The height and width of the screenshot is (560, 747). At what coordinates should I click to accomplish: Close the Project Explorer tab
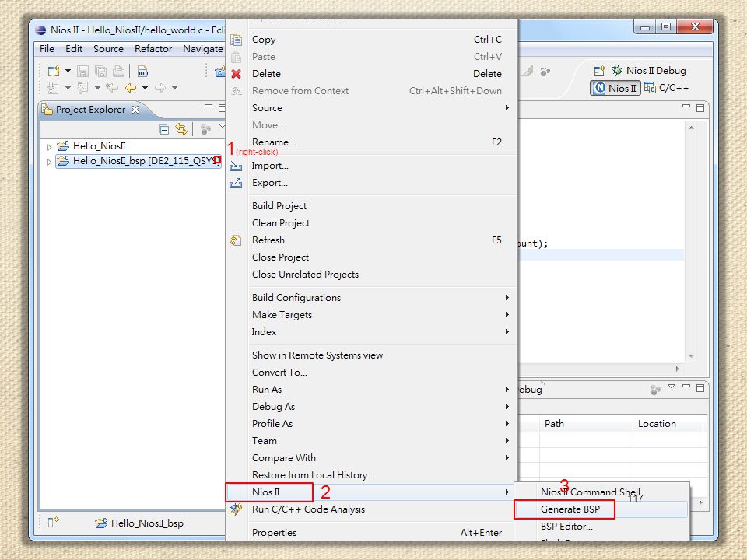tap(135, 110)
